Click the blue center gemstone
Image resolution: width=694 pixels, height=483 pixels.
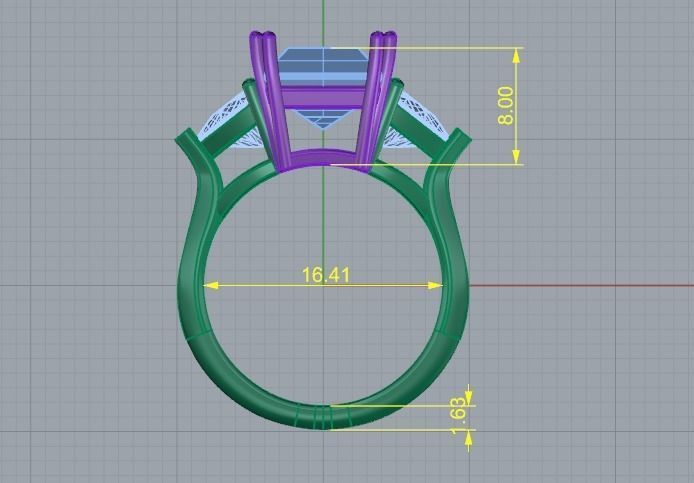[x=323, y=64]
